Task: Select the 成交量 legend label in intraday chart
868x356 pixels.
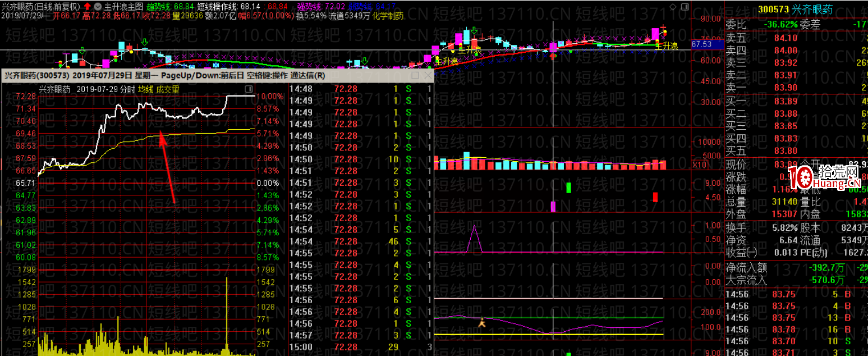Action: (168, 89)
